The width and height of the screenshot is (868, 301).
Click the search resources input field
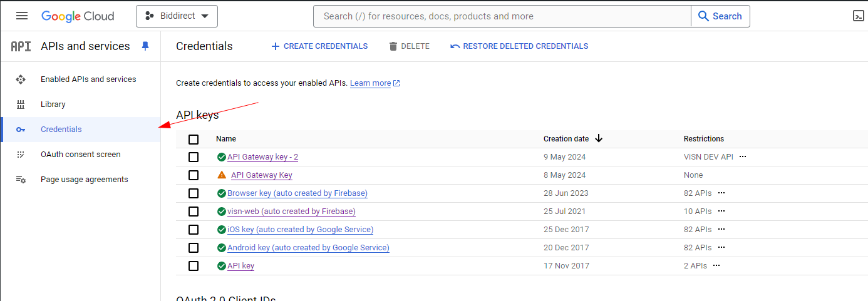click(502, 16)
